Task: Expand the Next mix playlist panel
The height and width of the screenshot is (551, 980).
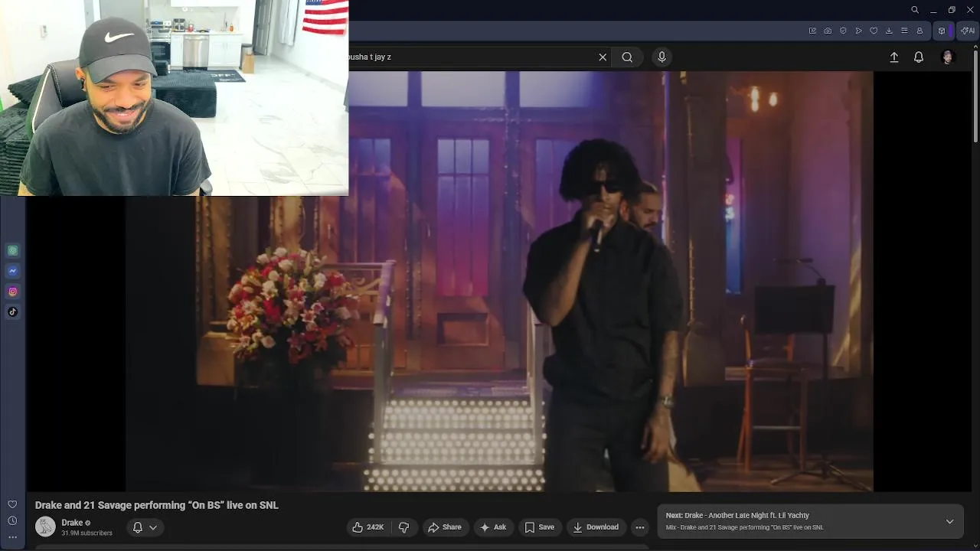Action: [x=949, y=521]
